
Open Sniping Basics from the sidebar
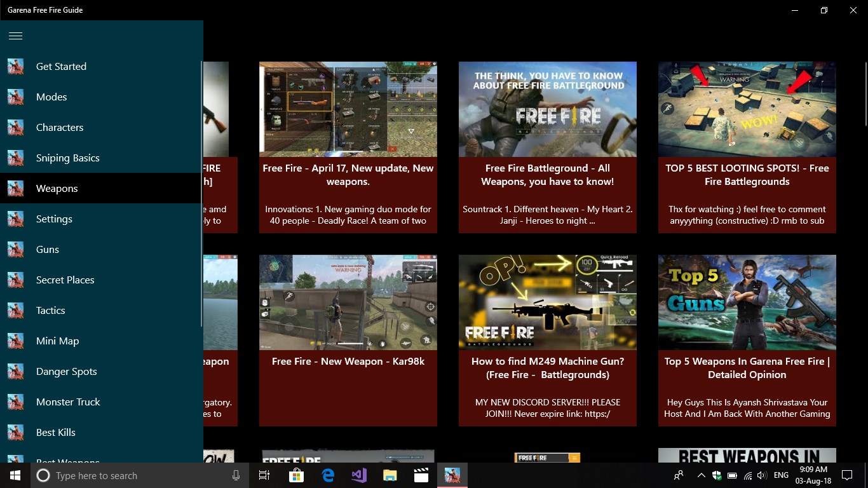[x=100, y=158]
